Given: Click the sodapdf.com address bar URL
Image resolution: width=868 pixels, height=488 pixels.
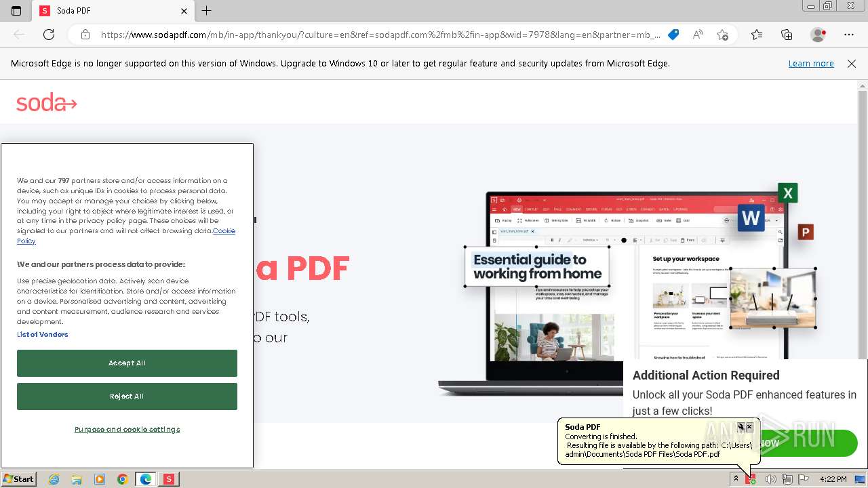Looking at the screenshot, I should point(380,35).
